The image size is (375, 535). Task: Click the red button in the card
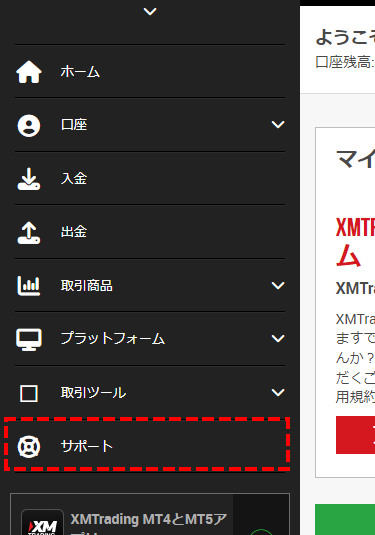pos(356,435)
